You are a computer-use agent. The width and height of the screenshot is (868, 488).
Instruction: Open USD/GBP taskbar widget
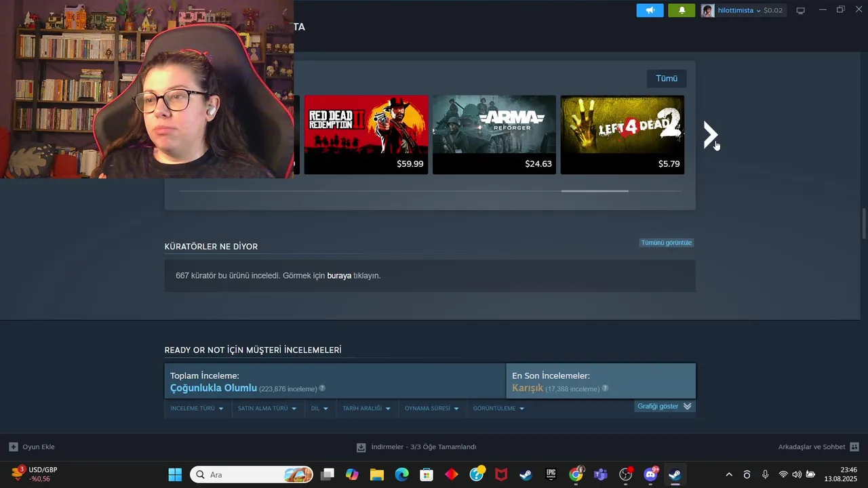pyautogui.click(x=34, y=474)
